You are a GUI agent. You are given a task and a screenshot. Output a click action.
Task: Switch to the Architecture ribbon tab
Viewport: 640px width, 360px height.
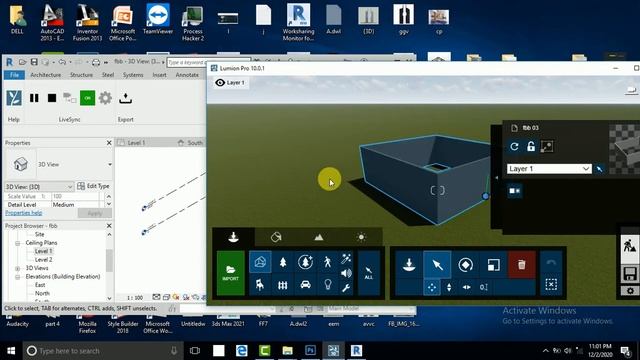pos(46,75)
